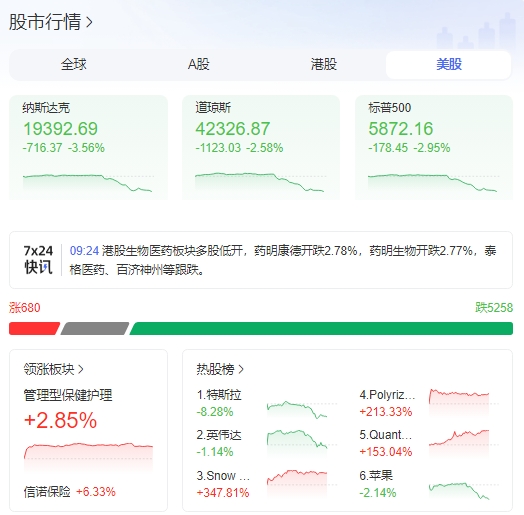
Task: Open hot stock 3.Snow …
Action: click(223, 476)
